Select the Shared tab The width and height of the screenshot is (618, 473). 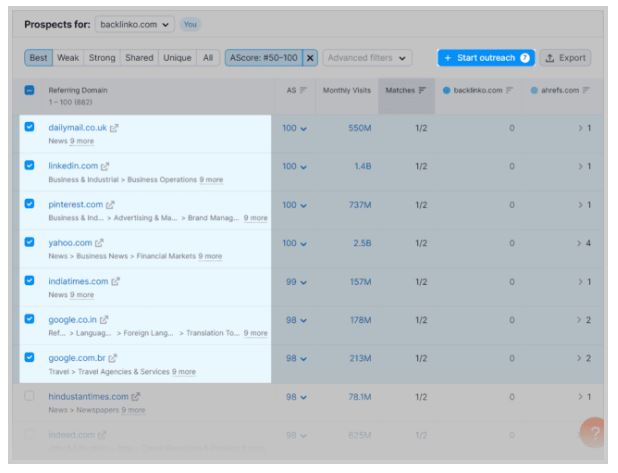coord(139,58)
